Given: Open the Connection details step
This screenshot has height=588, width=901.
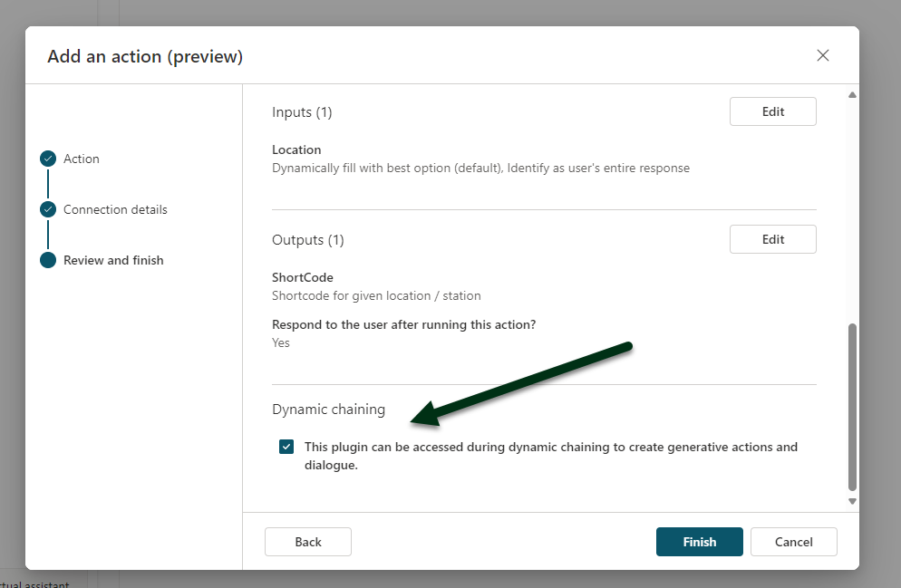Looking at the screenshot, I should [x=115, y=209].
